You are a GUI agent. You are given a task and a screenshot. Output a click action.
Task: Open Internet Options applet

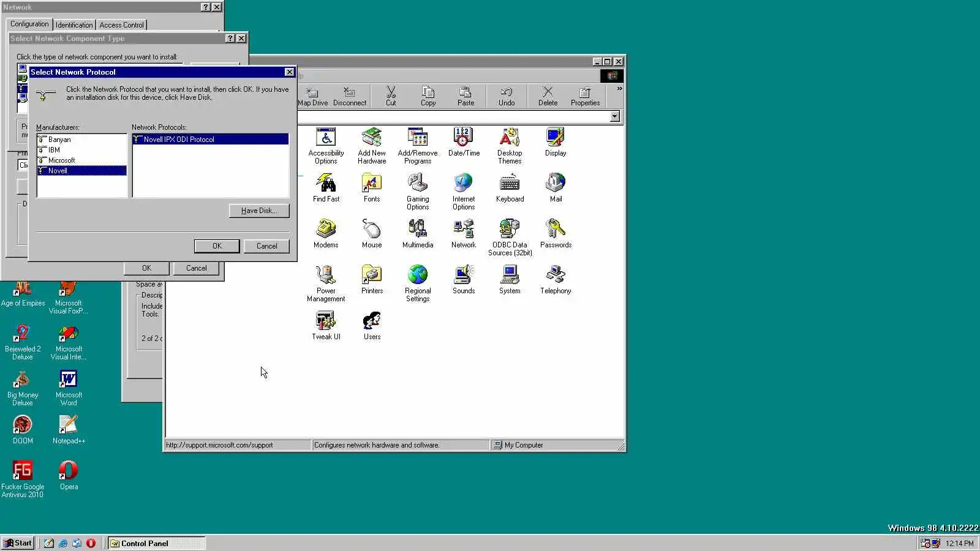pyautogui.click(x=464, y=191)
